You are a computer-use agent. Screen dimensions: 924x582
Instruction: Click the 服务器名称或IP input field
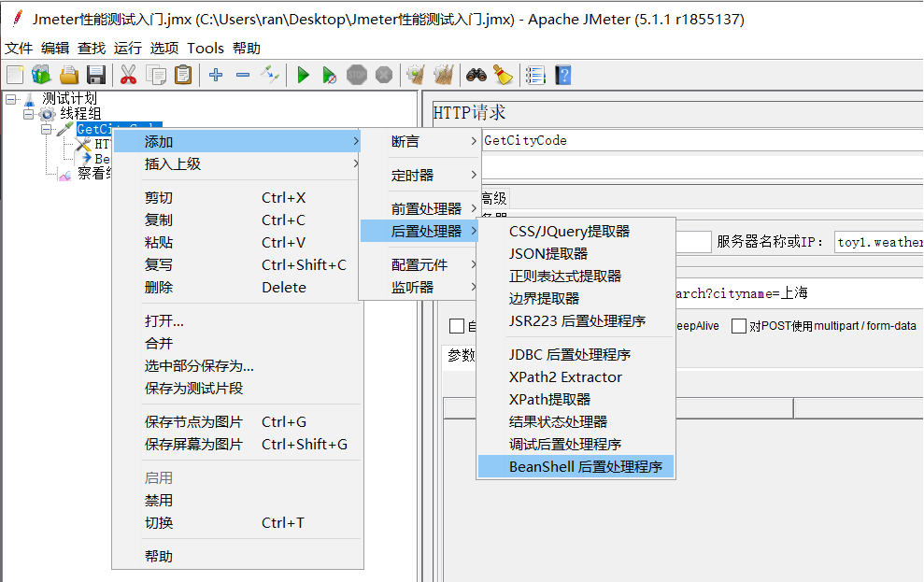(879, 242)
